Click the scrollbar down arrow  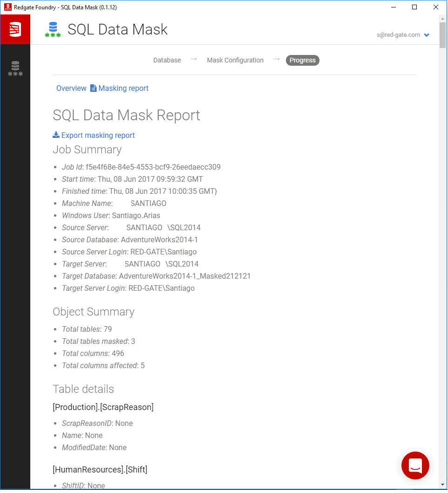442,485
